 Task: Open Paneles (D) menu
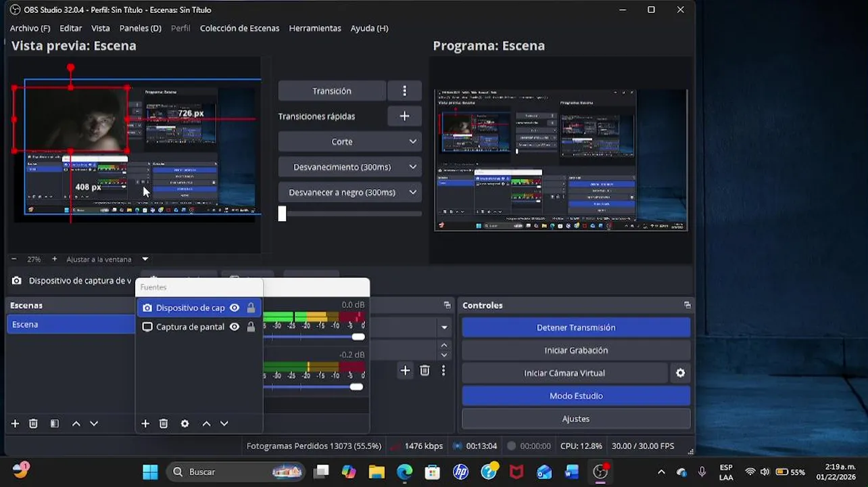coord(140,28)
